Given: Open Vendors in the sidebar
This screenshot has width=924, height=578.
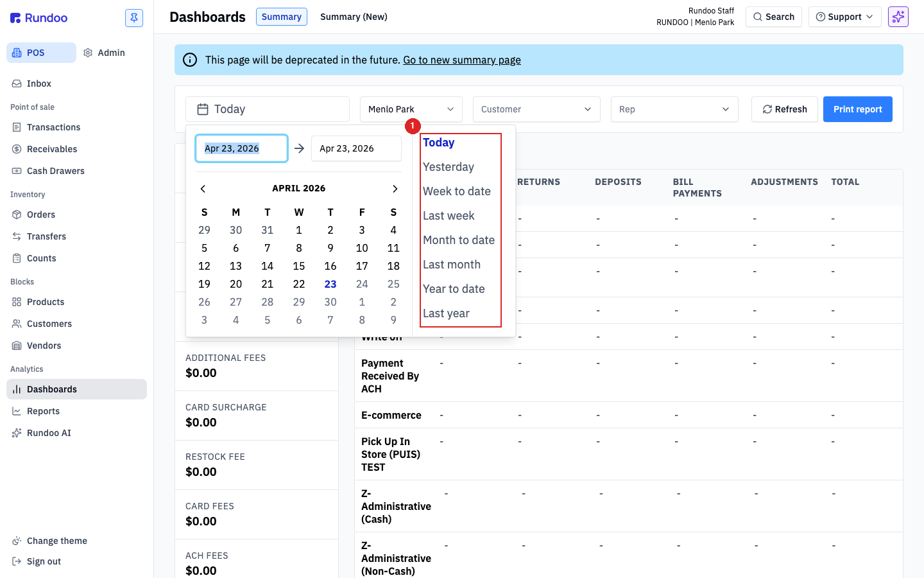Looking at the screenshot, I should coord(77,346).
